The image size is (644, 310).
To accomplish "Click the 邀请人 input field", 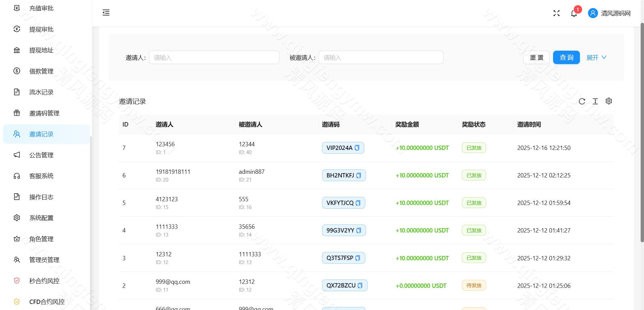I will point(214,57).
